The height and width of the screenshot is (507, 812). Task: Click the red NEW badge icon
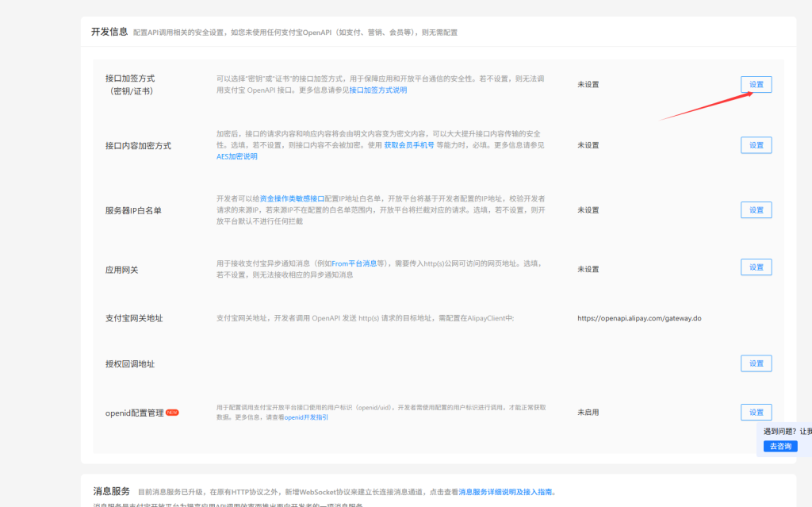click(x=172, y=413)
